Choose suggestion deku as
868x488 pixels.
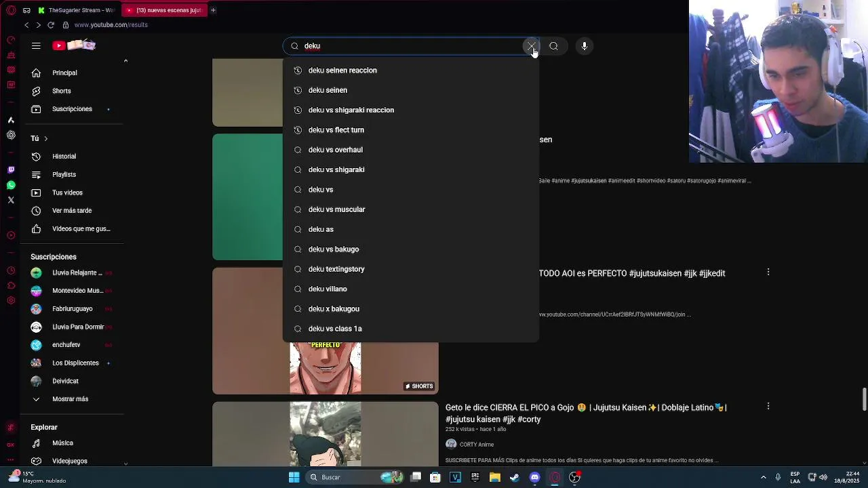(411, 229)
